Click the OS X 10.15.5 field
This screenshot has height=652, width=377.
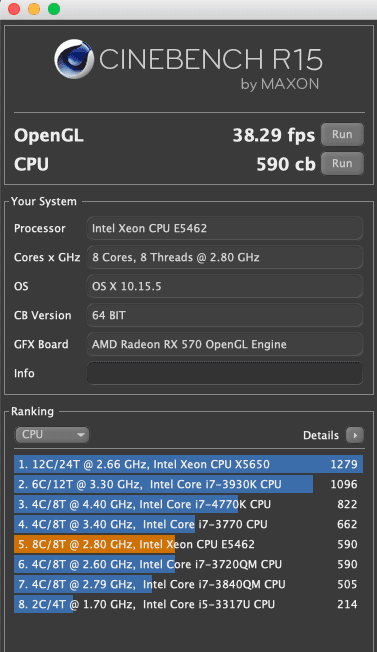tap(224, 286)
